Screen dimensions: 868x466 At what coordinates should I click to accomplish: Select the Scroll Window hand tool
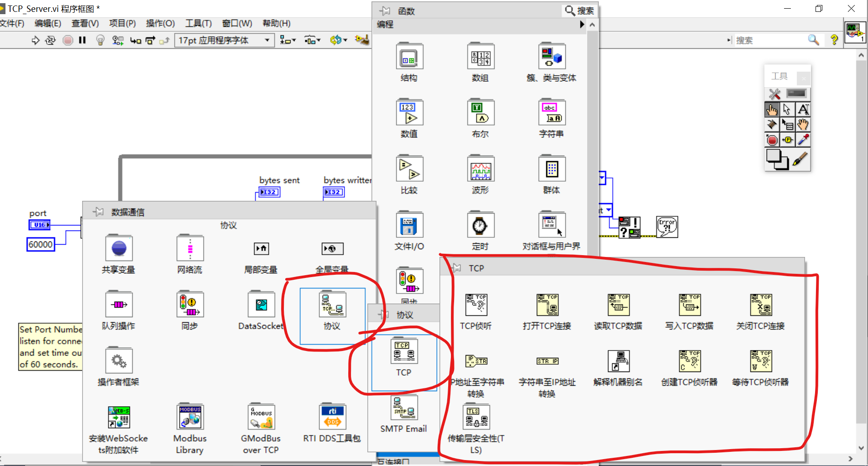point(803,125)
